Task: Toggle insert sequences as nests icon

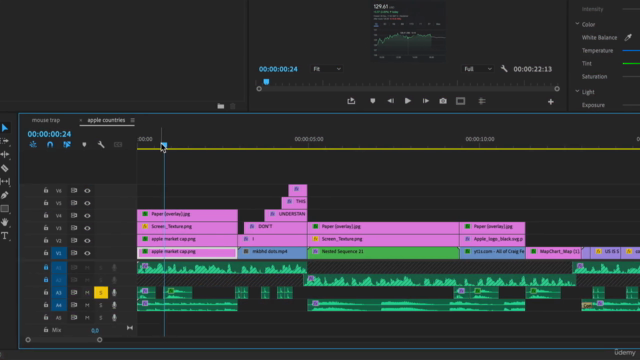Action: click(33, 144)
